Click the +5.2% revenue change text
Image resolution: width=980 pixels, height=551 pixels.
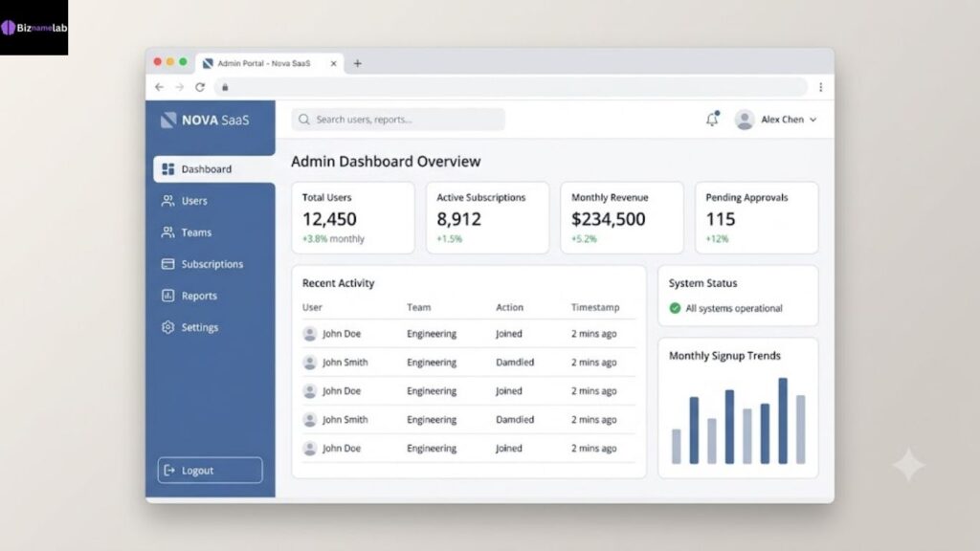584,238
